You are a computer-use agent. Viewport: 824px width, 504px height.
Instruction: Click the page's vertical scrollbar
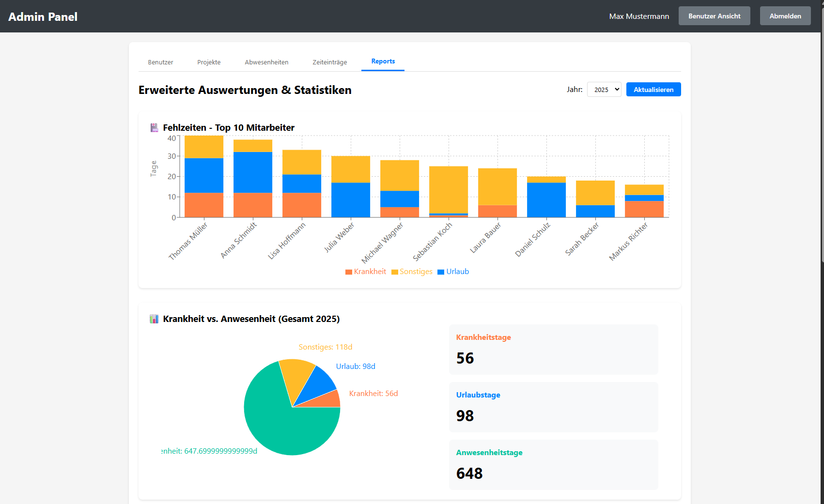pyautogui.click(x=822, y=145)
